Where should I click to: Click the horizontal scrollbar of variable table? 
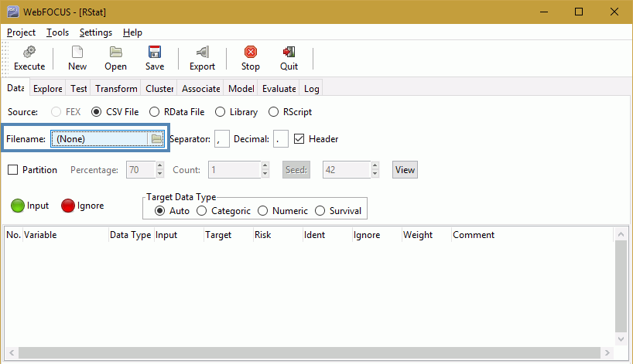tap(310, 352)
